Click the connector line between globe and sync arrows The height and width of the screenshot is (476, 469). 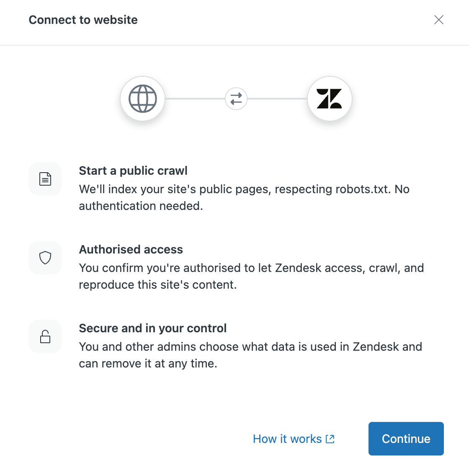point(195,99)
